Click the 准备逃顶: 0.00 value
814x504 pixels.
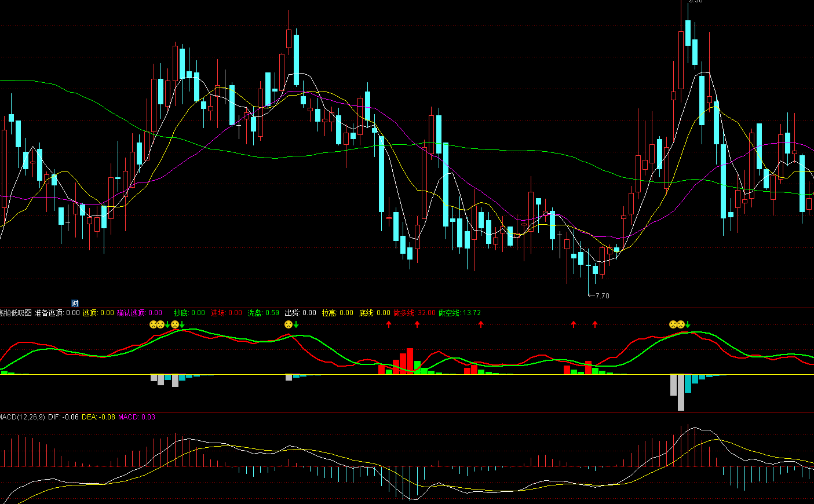point(57,313)
